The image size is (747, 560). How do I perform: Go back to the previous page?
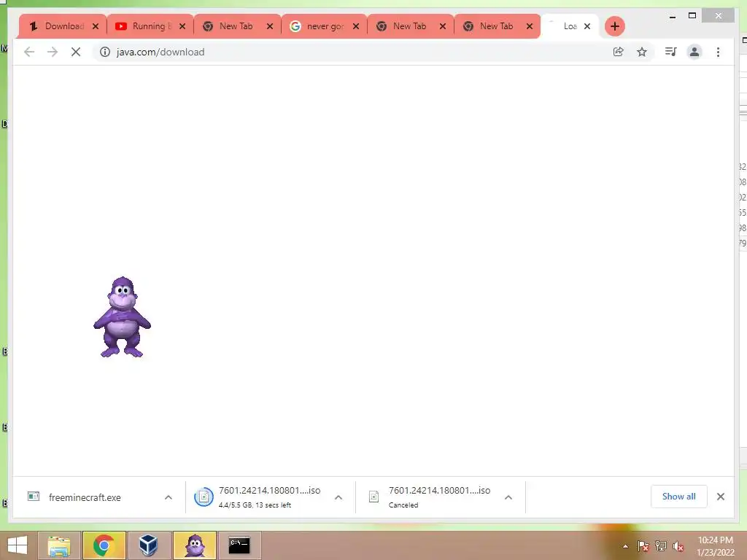pos(29,52)
